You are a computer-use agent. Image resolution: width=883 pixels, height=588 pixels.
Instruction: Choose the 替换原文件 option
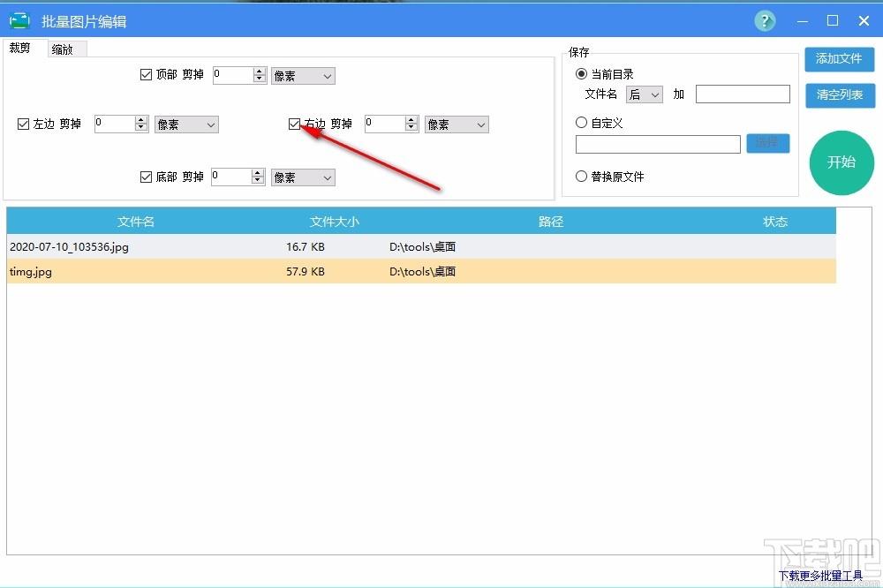[581, 177]
